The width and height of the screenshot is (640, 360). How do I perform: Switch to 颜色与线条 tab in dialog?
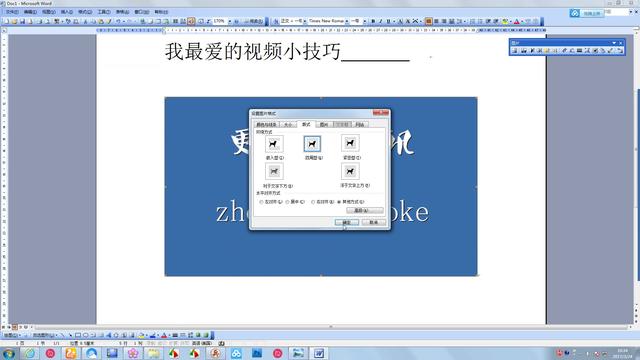pos(266,124)
